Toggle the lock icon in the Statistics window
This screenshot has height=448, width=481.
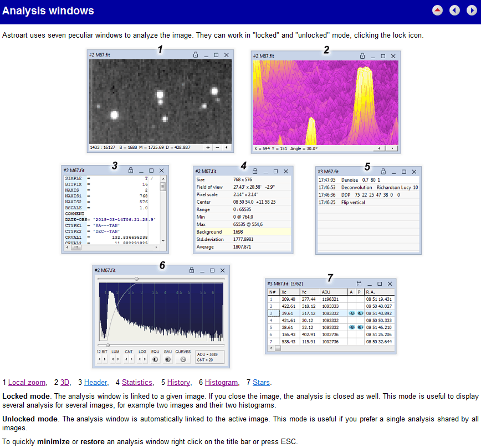(x=255, y=171)
